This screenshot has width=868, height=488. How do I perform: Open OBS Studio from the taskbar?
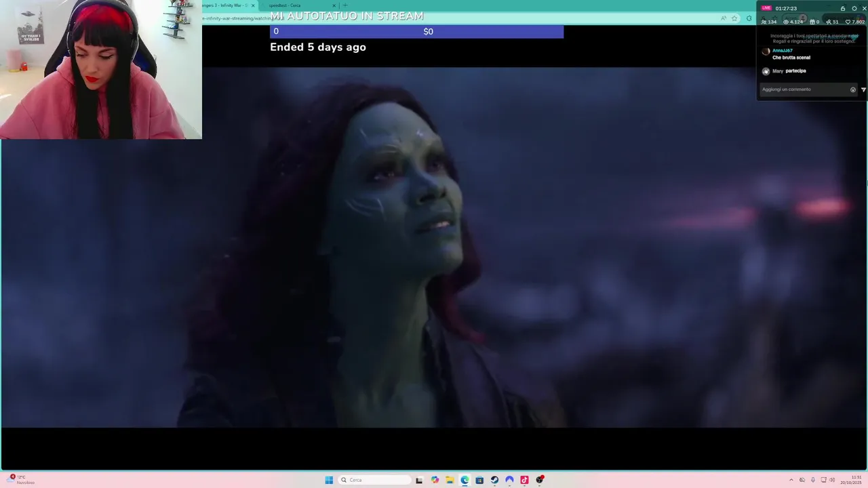(540, 480)
